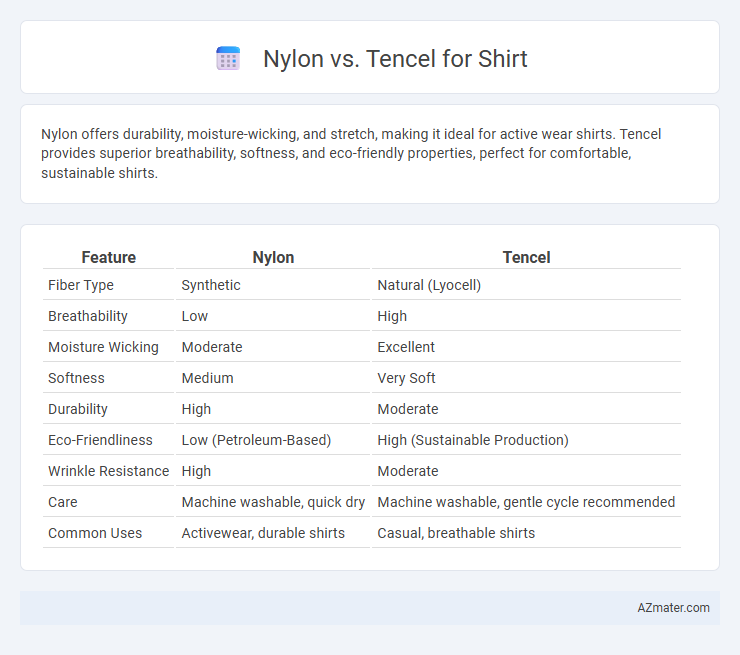The height and width of the screenshot is (655, 740).
Task: Click the 'Excellent' cell
Action: coord(406,347)
